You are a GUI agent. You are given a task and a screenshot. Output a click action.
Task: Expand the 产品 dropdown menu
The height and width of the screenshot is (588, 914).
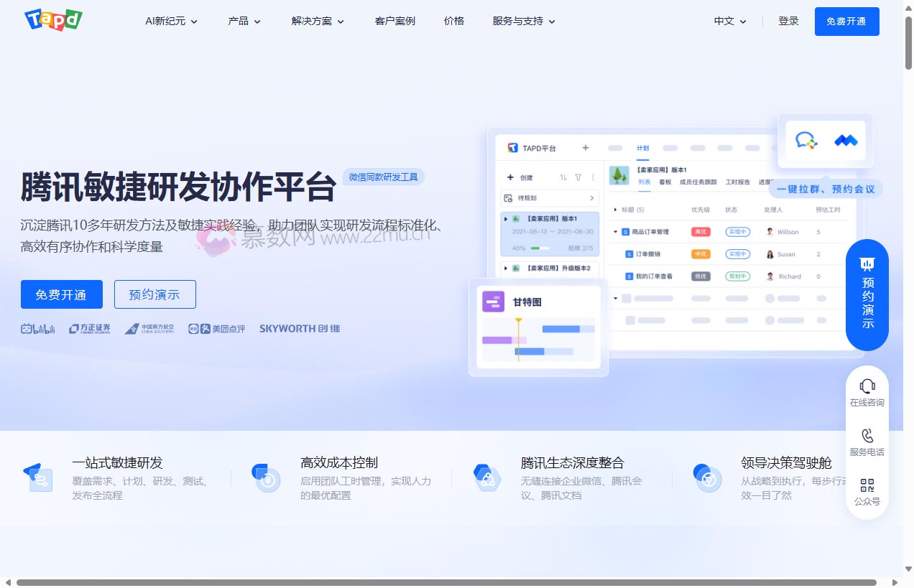pyautogui.click(x=244, y=22)
